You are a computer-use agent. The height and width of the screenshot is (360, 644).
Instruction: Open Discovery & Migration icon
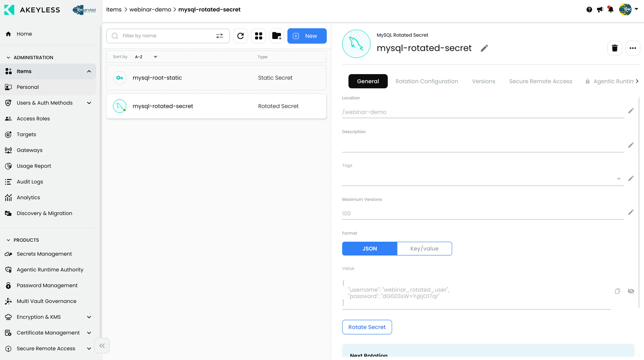[8, 213]
